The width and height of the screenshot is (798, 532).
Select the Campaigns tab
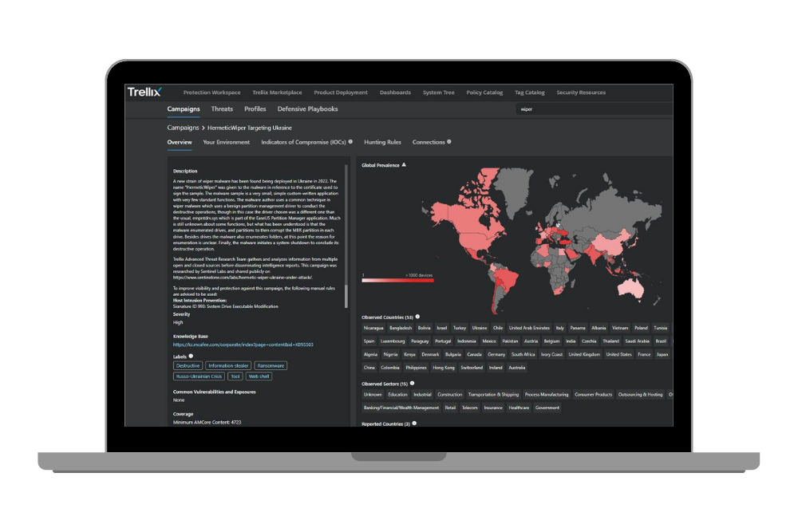pos(184,108)
